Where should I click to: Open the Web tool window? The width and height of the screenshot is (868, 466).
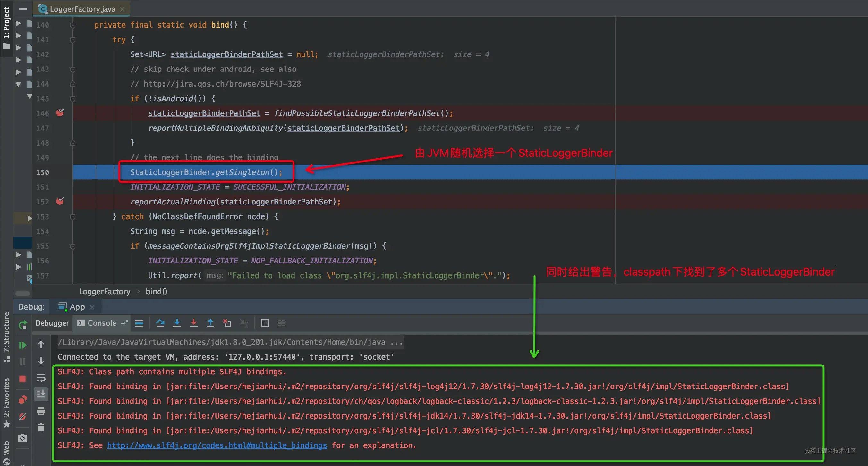[6, 453]
